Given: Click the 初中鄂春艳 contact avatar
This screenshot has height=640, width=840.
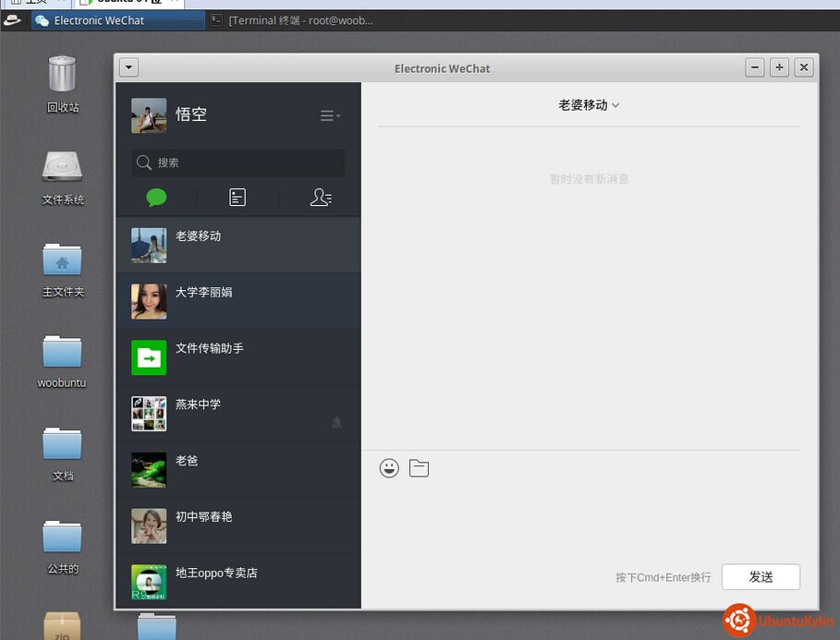Looking at the screenshot, I should [x=149, y=526].
